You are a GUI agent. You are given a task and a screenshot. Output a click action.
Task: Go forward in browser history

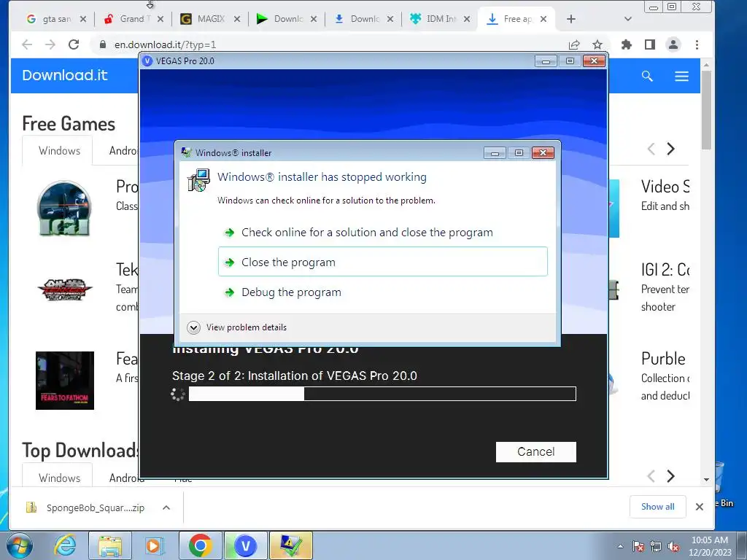coord(50,44)
